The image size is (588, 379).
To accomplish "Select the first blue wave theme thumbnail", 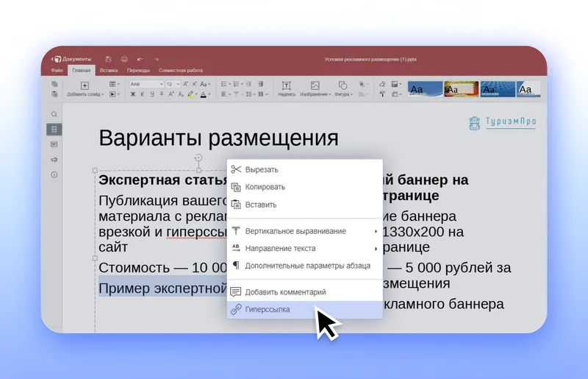I will [426, 89].
